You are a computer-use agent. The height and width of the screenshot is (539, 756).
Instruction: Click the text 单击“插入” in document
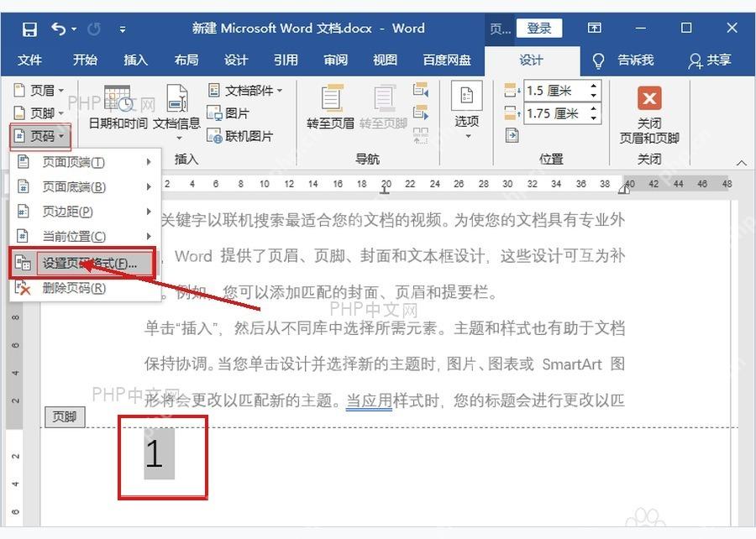click(182, 328)
